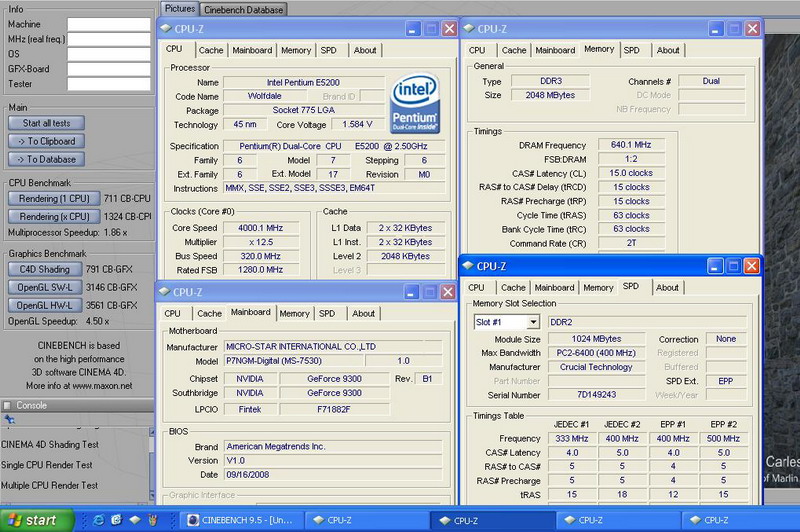Run the OpenGL HW-L benchmark

(x=44, y=306)
